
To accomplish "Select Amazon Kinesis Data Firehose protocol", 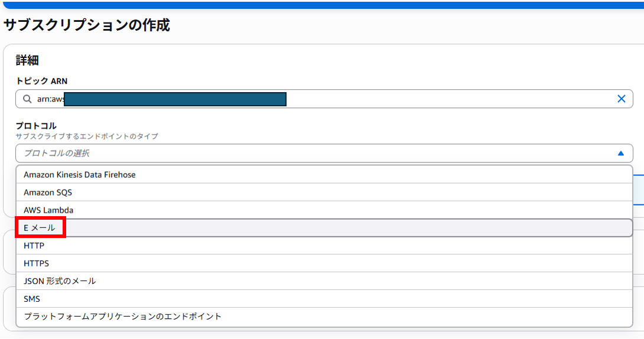I will [324, 174].
